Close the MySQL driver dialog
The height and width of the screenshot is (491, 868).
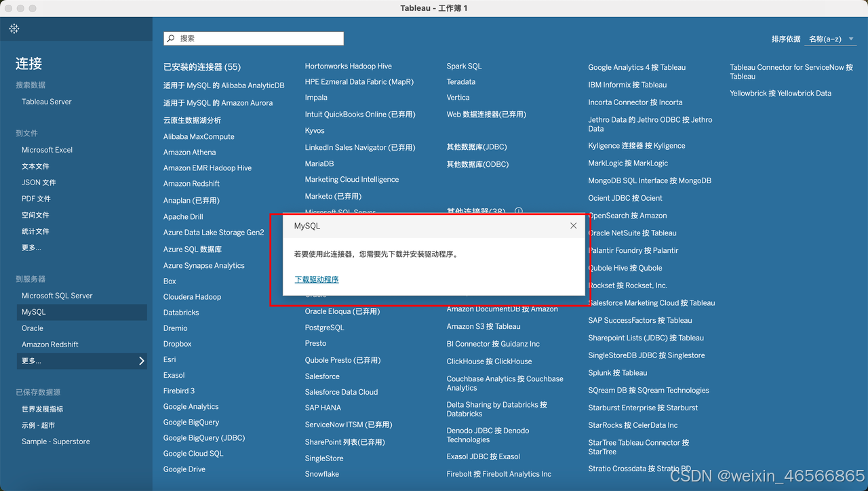tap(574, 226)
